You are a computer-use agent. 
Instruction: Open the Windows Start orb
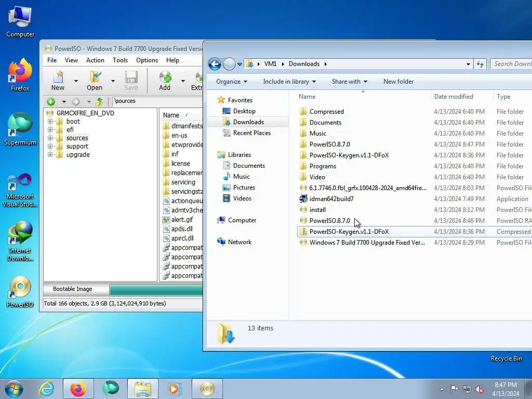coord(14,389)
